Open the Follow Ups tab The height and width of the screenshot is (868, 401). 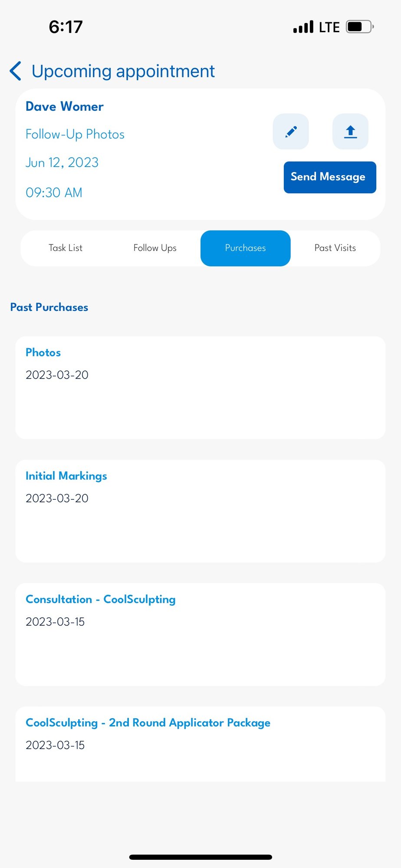click(155, 248)
